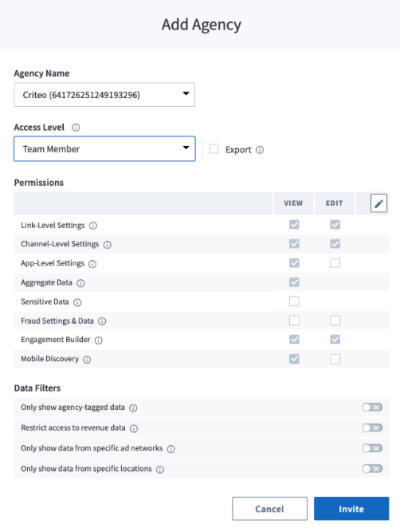Check App-Level Settings edit checkbox

coord(335,263)
